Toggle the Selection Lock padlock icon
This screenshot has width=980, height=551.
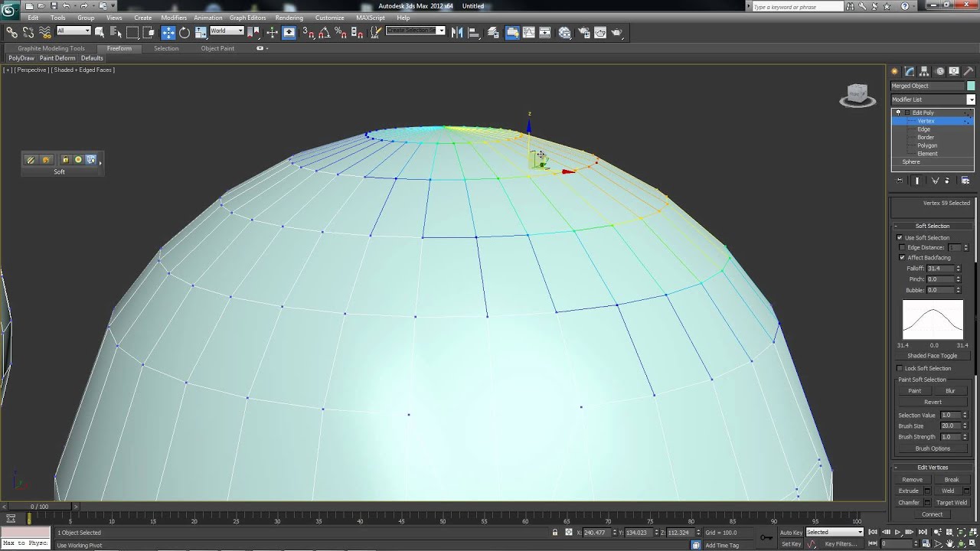[x=555, y=532]
